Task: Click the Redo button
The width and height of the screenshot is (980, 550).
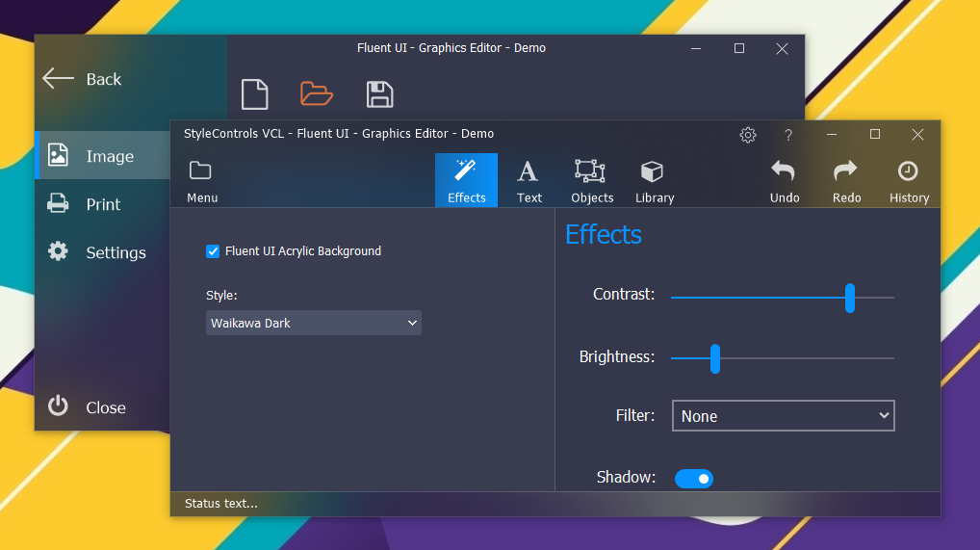Action: click(x=846, y=180)
